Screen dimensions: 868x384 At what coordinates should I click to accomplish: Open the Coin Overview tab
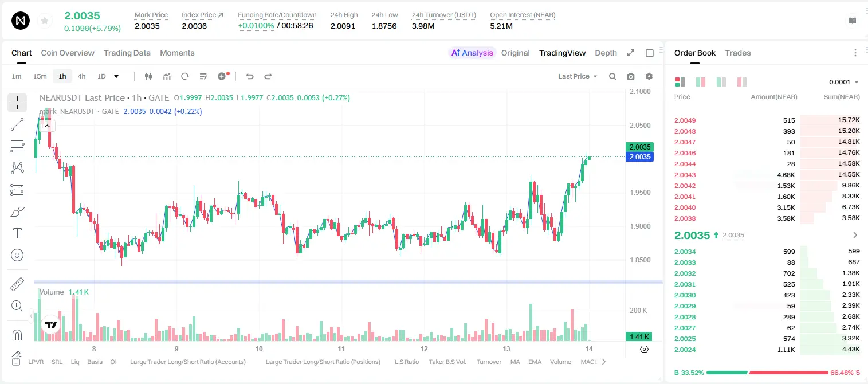point(68,53)
